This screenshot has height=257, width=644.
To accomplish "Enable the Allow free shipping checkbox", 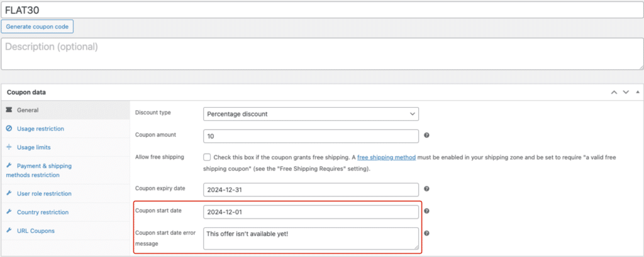I will coord(207,157).
